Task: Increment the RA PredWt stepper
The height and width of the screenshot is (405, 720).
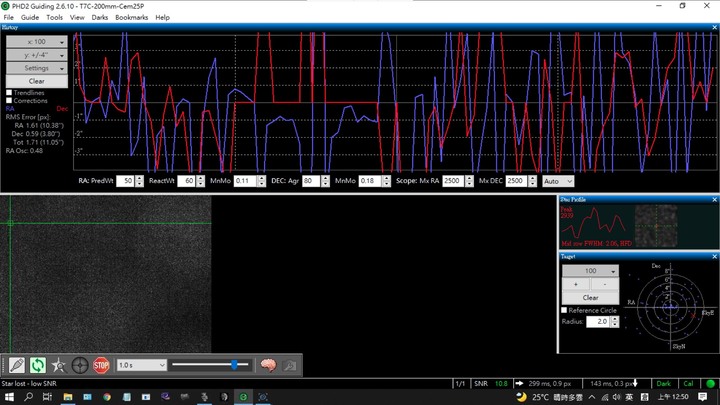Action: click(140, 179)
